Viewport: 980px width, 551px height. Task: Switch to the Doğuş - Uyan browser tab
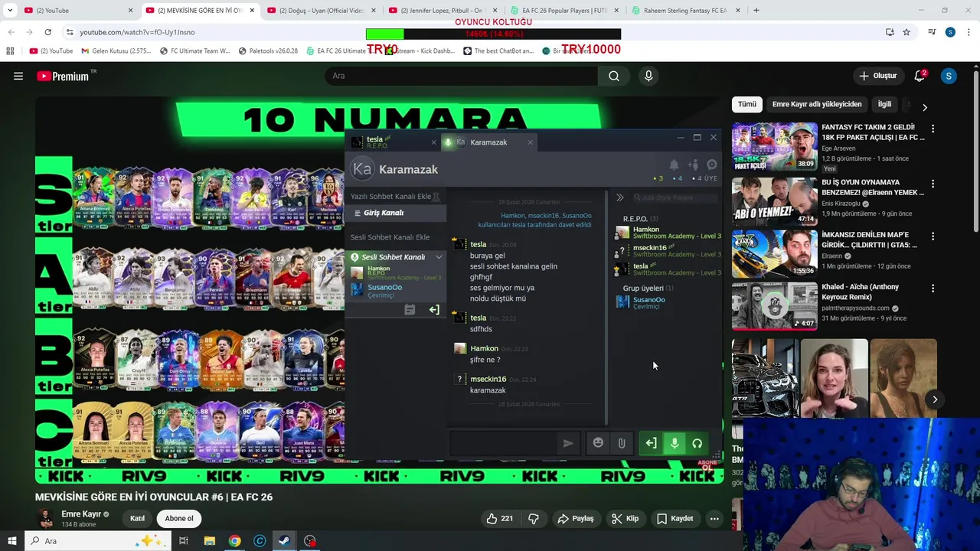(319, 11)
